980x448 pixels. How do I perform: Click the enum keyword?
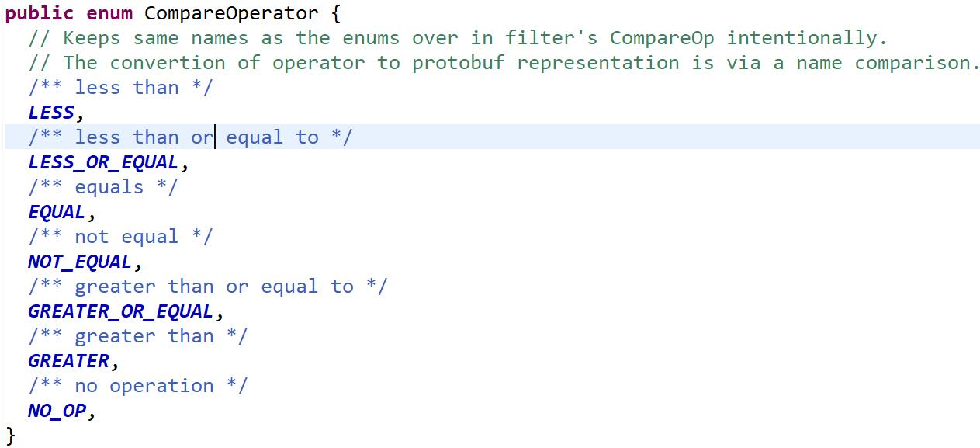[x=109, y=13]
